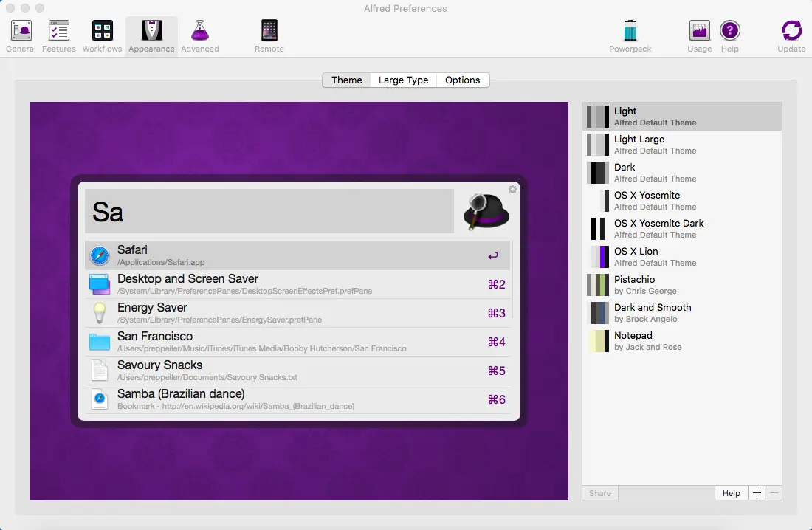Select the Appearance toolbar icon

tap(152, 35)
